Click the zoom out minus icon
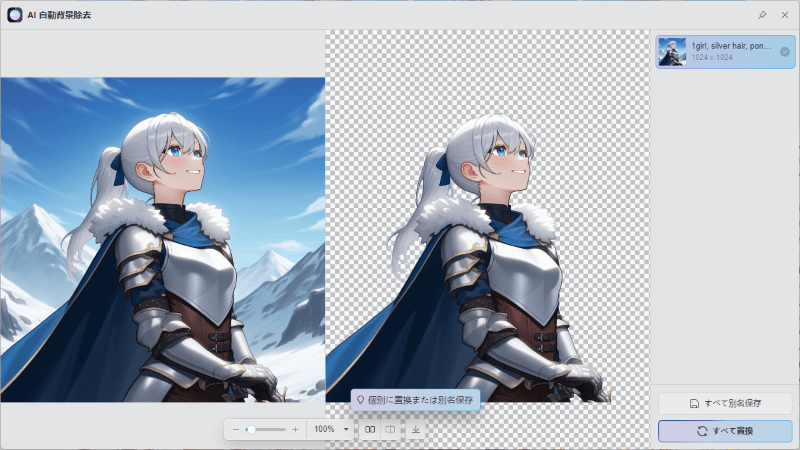 (x=236, y=429)
